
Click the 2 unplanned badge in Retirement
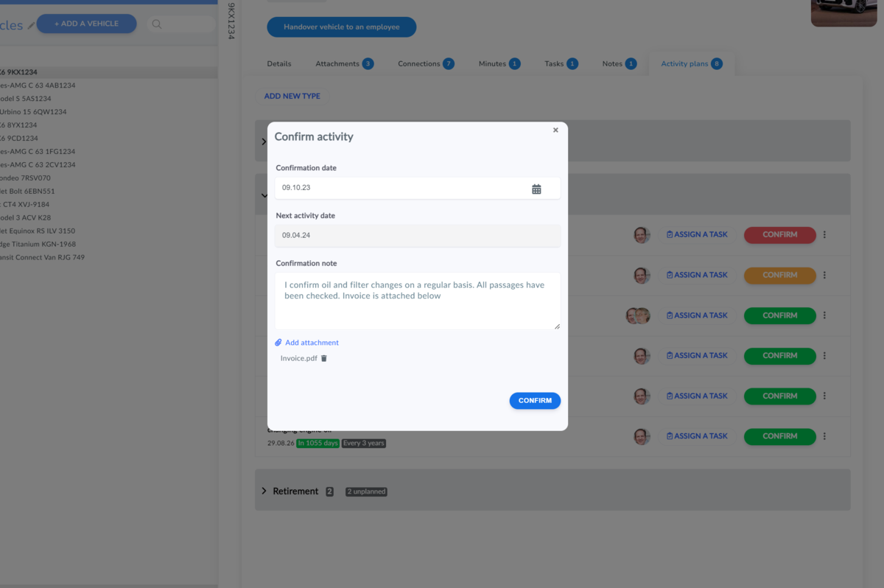point(367,491)
